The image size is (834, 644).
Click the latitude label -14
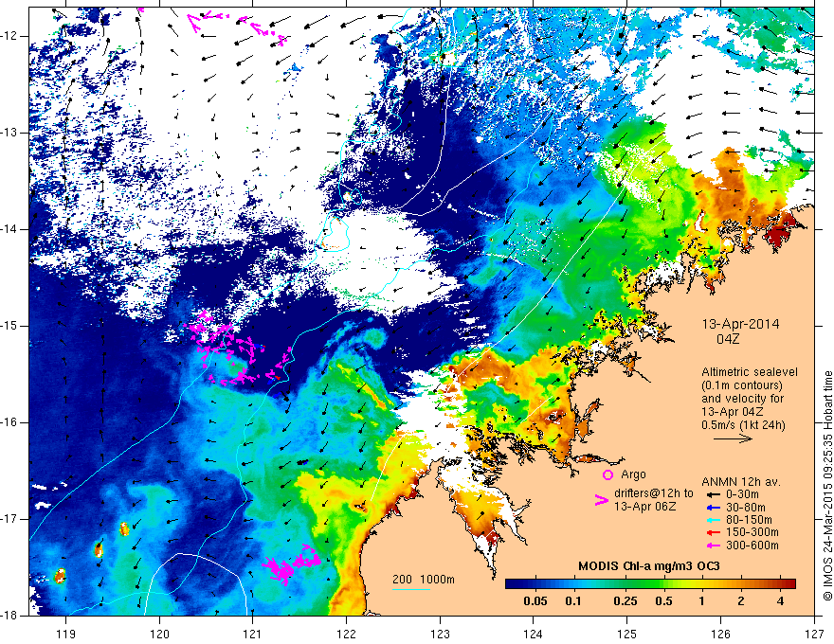click(x=10, y=229)
